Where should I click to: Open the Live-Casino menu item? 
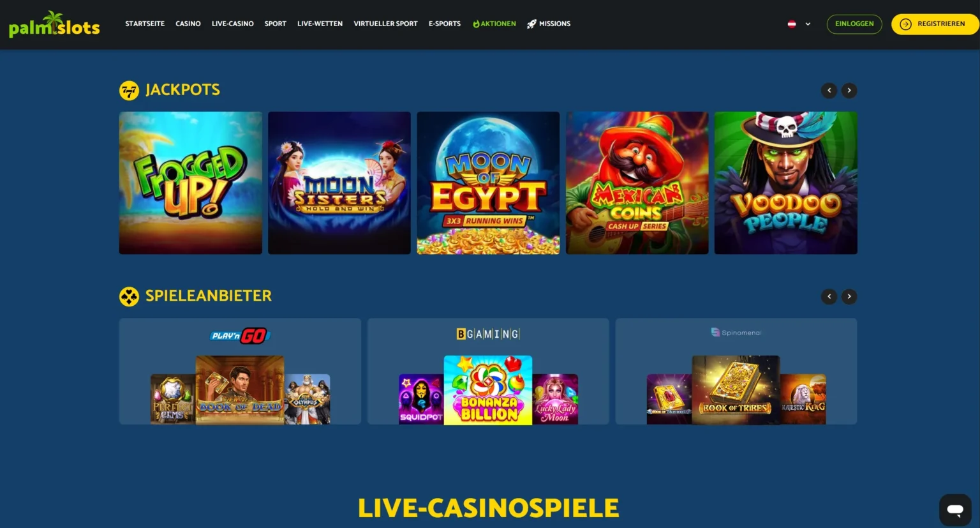point(232,24)
